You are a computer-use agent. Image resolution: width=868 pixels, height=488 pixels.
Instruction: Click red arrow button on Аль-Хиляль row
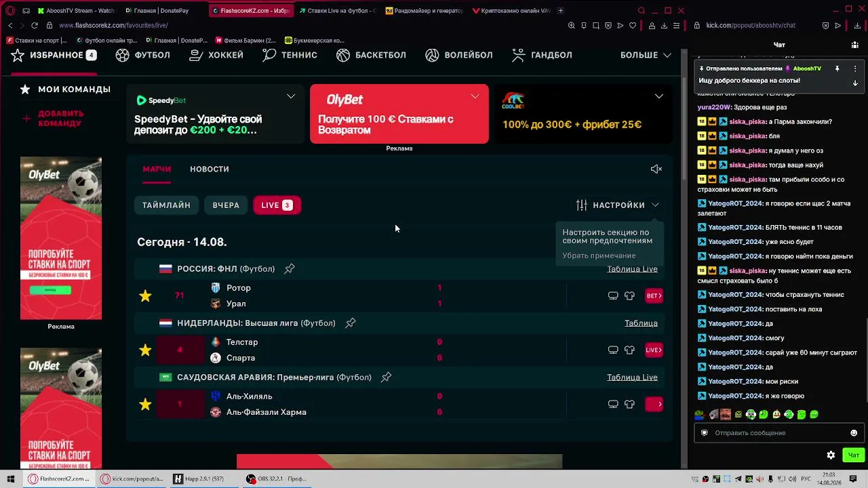tap(654, 404)
